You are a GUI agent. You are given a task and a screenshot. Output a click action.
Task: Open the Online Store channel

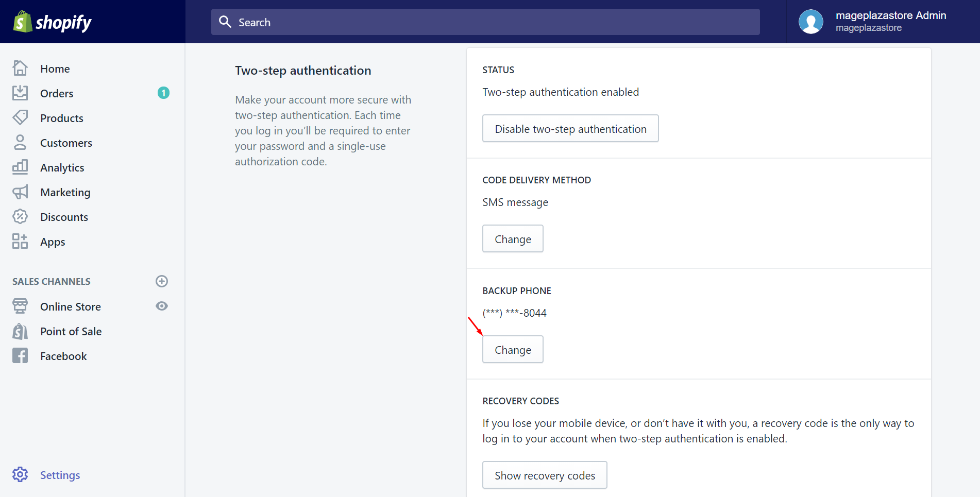pyautogui.click(x=71, y=306)
